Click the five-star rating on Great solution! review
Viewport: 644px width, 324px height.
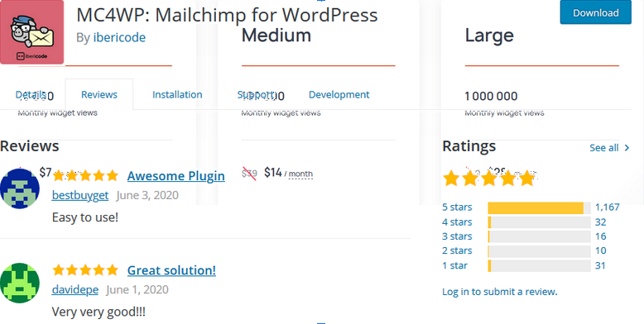point(85,270)
